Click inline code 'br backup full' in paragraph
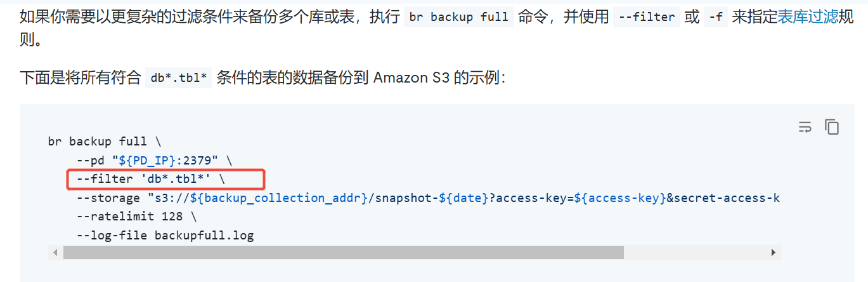The height and width of the screenshot is (282, 868). pyautogui.click(x=459, y=17)
